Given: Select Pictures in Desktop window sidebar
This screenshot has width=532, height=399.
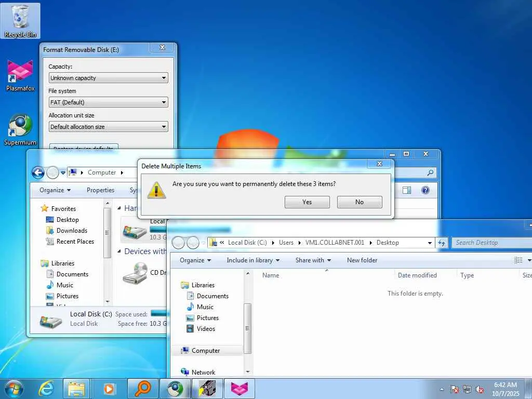Looking at the screenshot, I should point(207,317).
